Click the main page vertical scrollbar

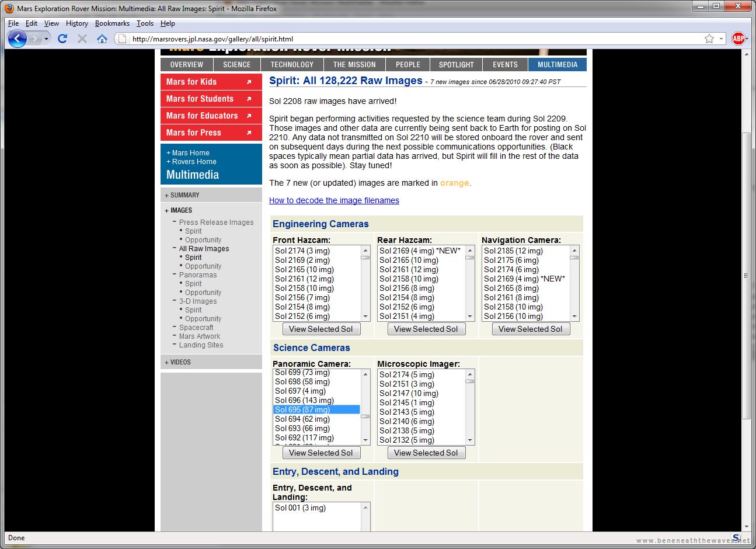(746, 276)
